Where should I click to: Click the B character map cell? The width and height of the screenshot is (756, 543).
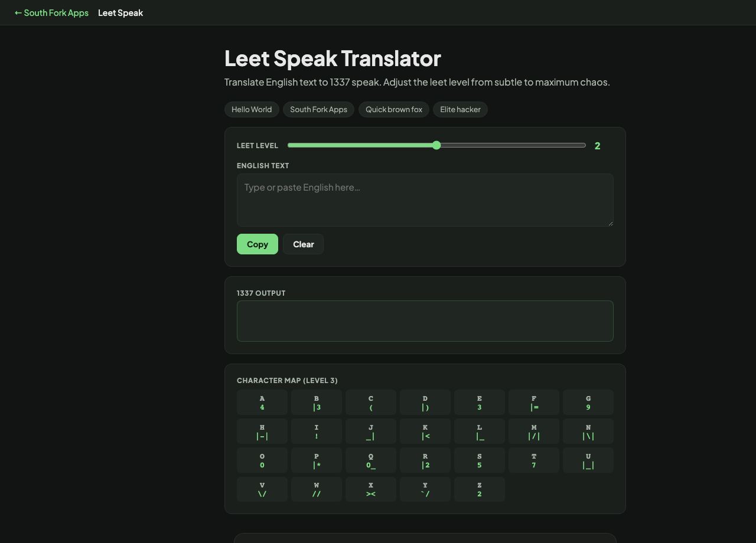click(x=317, y=403)
